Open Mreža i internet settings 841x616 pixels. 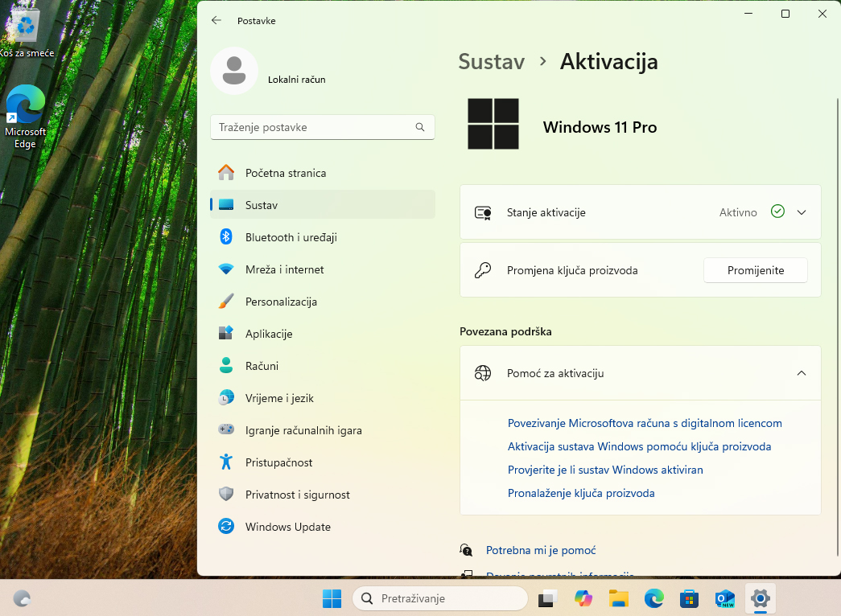(x=286, y=269)
